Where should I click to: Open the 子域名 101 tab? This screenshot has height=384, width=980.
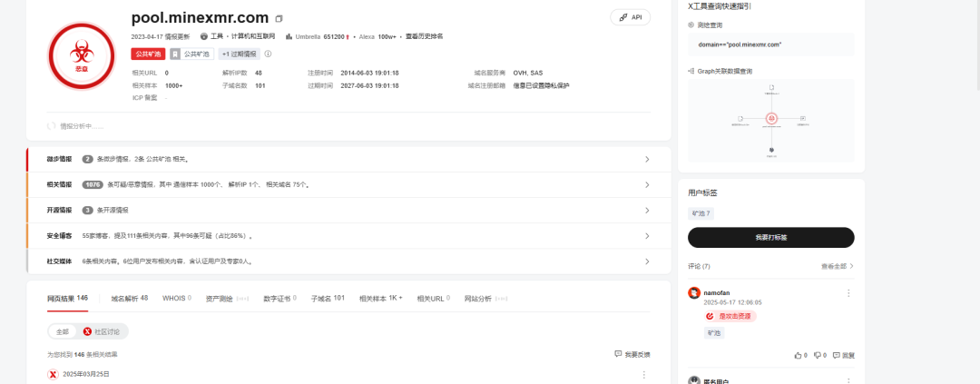pos(328,299)
